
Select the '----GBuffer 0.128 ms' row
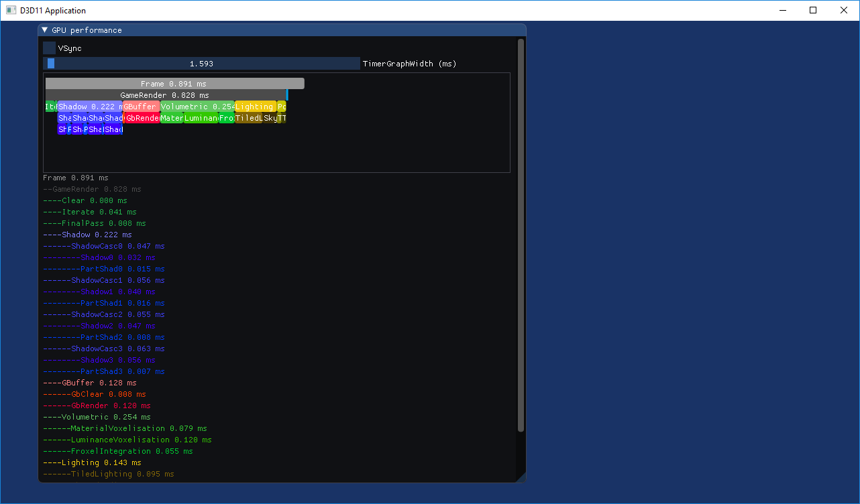tap(90, 383)
